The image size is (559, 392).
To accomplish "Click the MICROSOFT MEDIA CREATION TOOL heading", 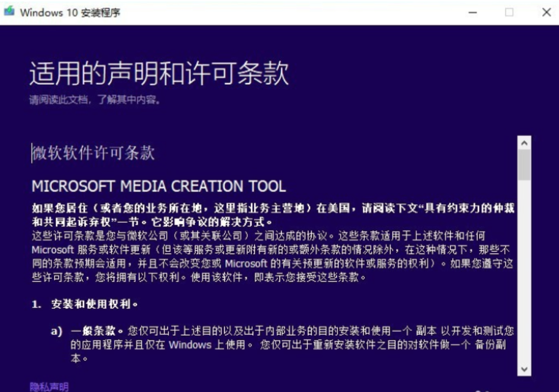I will pos(158,186).
